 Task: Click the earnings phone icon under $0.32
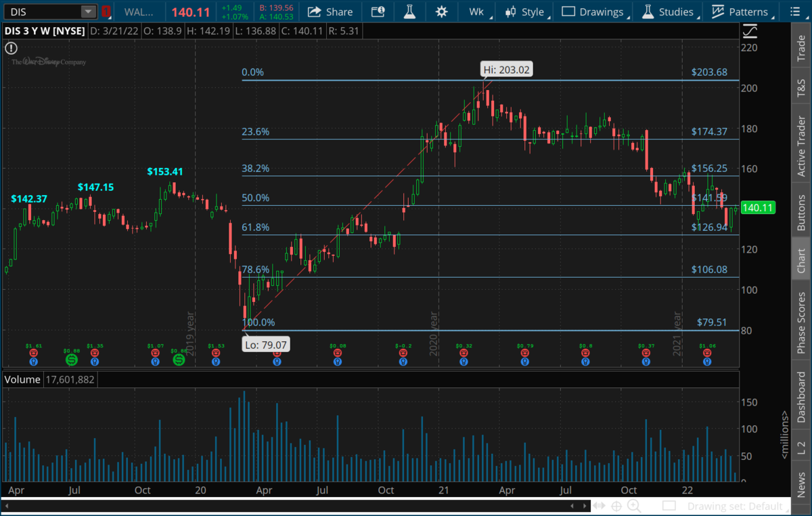[x=463, y=353]
